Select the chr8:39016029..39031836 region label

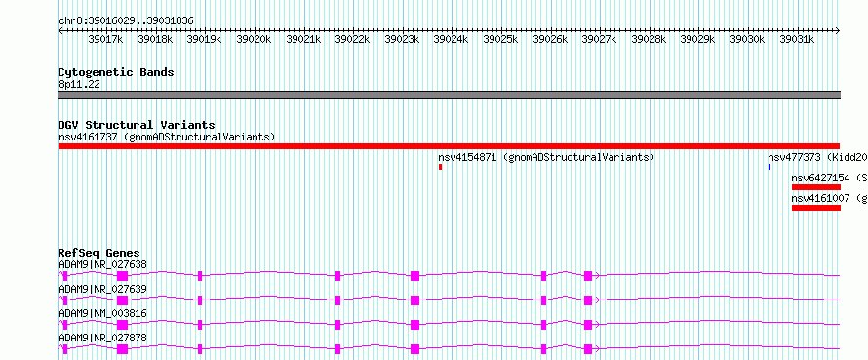(126, 21)
